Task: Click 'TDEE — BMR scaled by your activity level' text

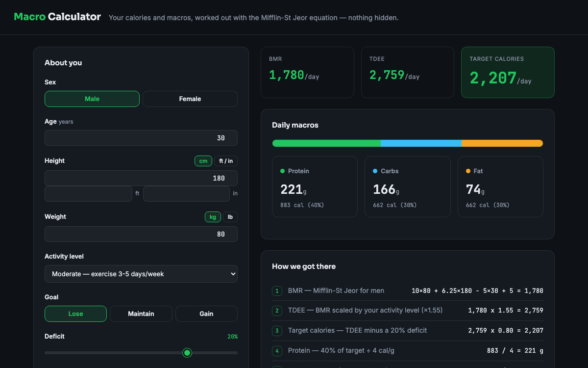Action: [365, 311]
